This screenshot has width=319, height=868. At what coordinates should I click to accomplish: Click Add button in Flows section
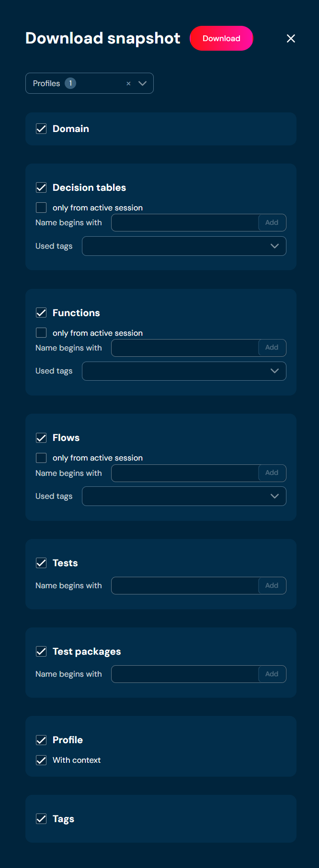272,473
